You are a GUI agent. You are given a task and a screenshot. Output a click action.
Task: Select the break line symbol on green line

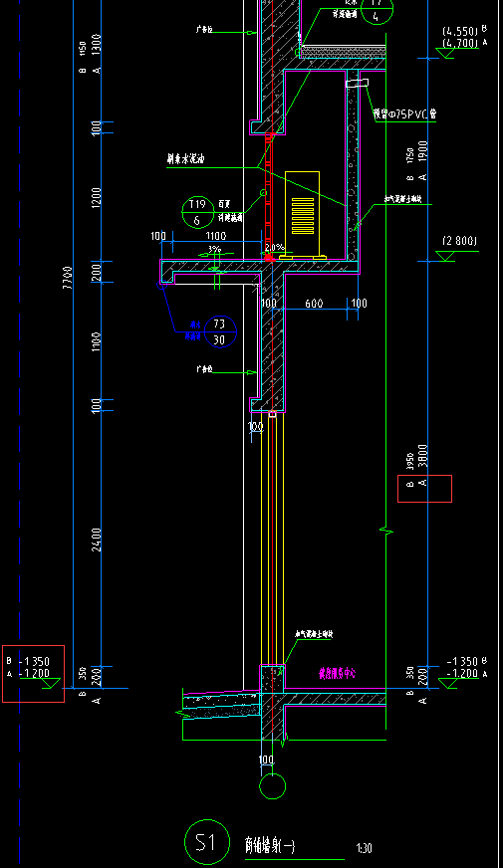[x=386, y=532]
